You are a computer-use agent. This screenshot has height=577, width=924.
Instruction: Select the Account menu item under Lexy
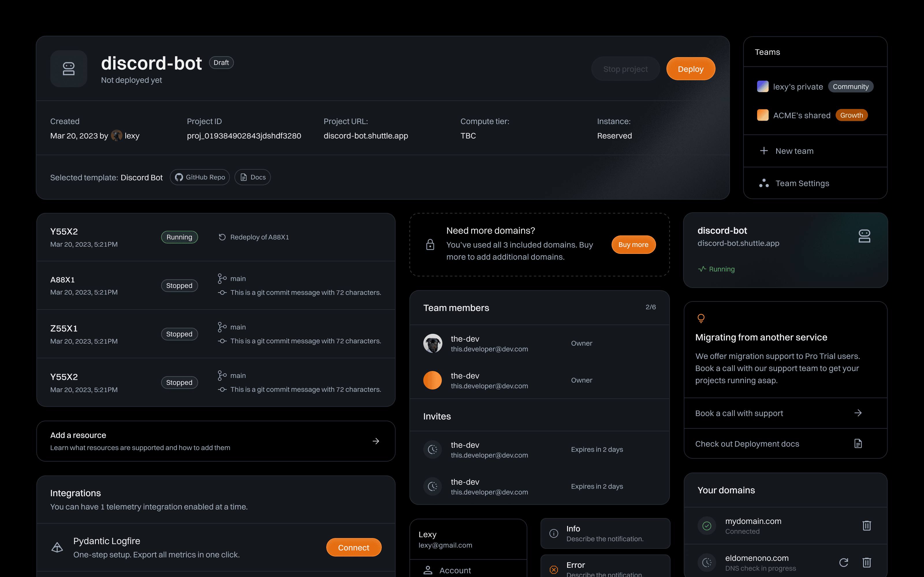click(455, 570)
